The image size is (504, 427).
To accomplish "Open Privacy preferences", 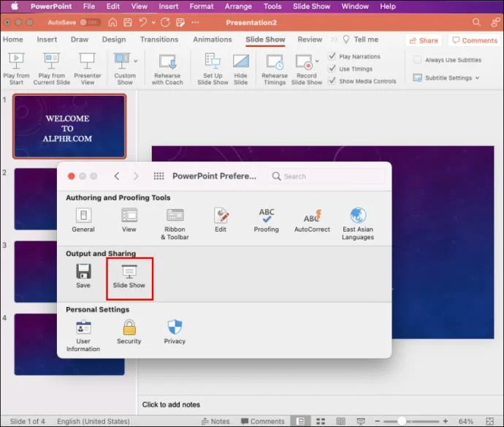I will point(175,332).
